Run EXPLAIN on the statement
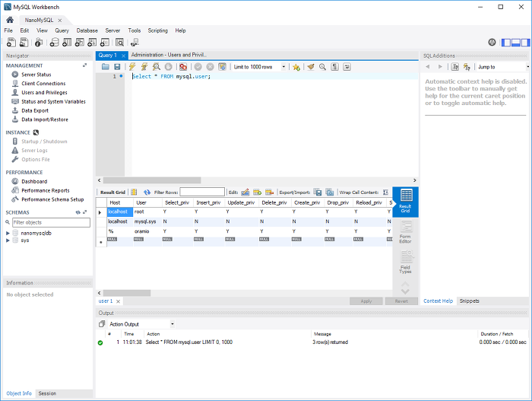532x401 pixels. pos(157,67)
